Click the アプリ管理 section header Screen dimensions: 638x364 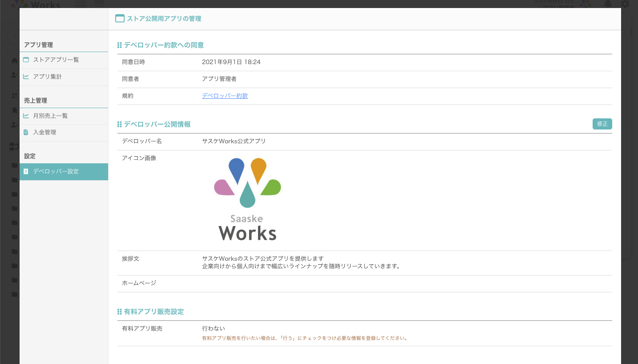pos(38,45)
